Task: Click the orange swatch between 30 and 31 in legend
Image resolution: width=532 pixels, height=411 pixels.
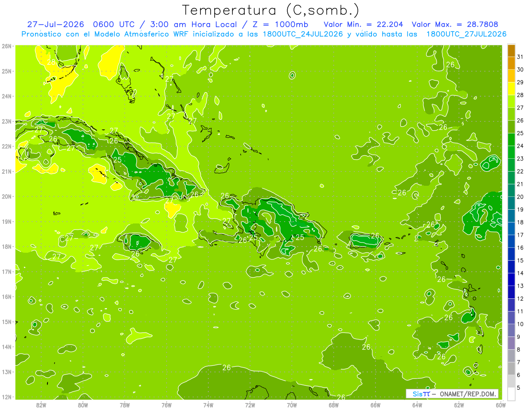Action: pos(511,63)
